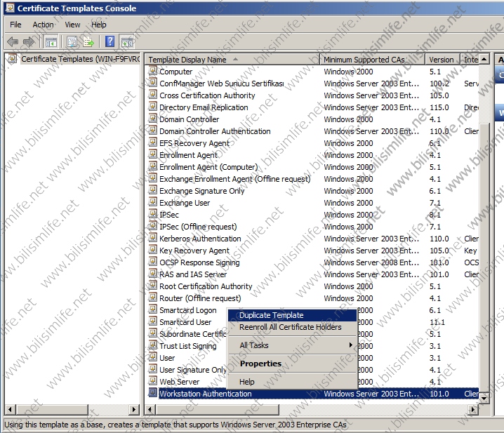Click the Forward arrow toolbar icon
This screenshot has width=504, height=433.
pyautogui.click(x=29, y=41)
